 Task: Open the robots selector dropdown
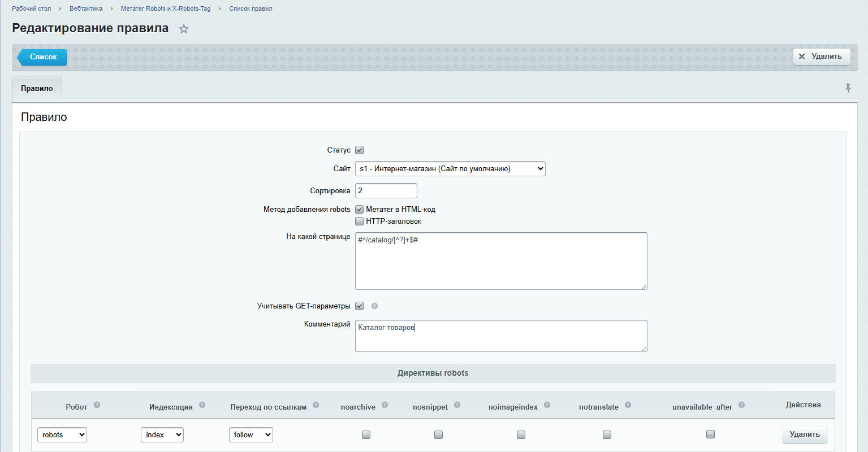[x=62, y=434]
